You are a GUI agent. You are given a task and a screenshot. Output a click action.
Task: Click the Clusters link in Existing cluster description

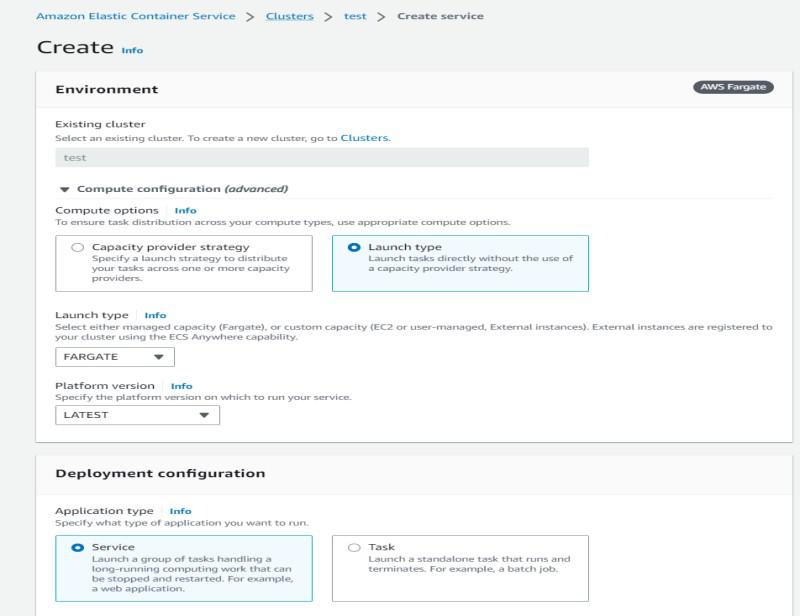pos(364,137)
